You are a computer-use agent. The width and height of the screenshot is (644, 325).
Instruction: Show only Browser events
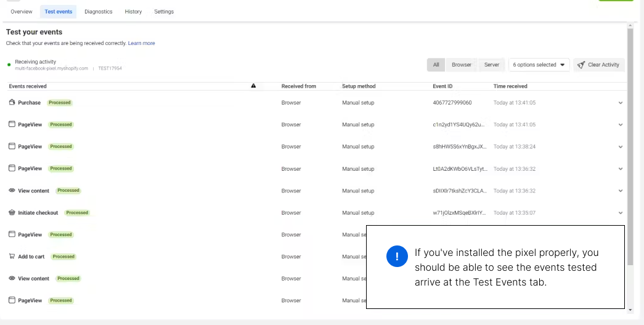pyautogui.click(x=461, y=65)
